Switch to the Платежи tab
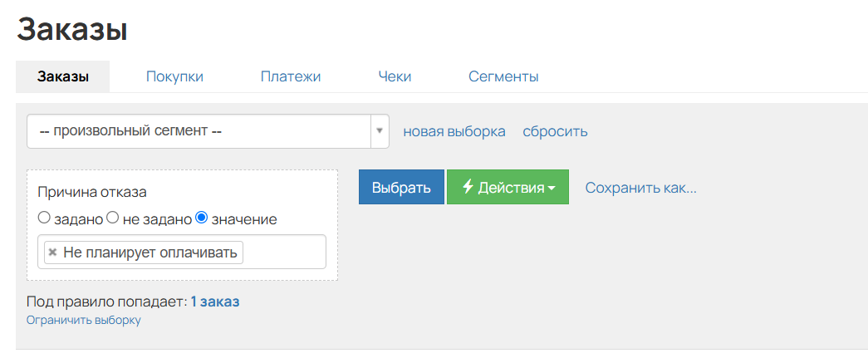 (x=291, y=76)
